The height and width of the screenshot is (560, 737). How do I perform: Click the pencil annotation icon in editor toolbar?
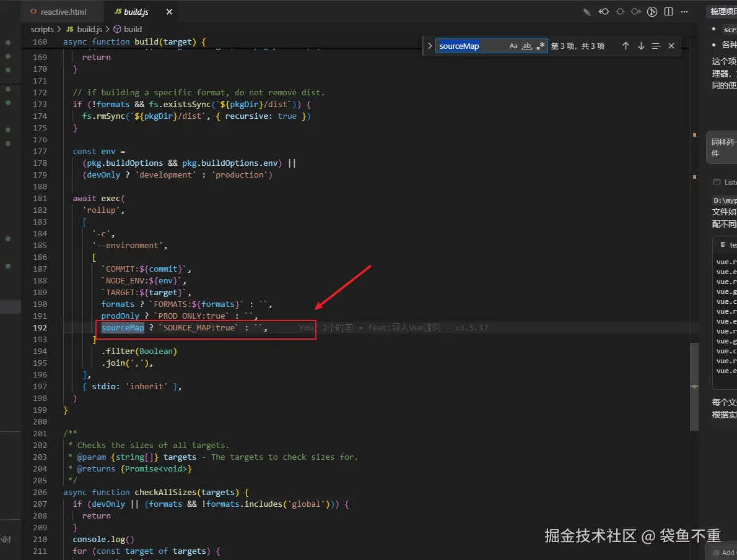(587, 12)
